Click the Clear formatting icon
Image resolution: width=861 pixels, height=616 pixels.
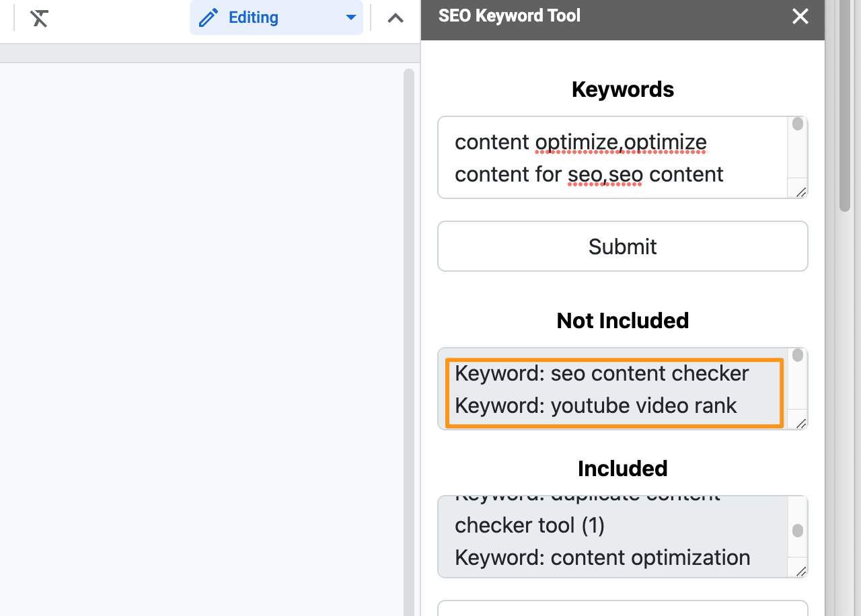pyautogui.click(x=40, y=18)
